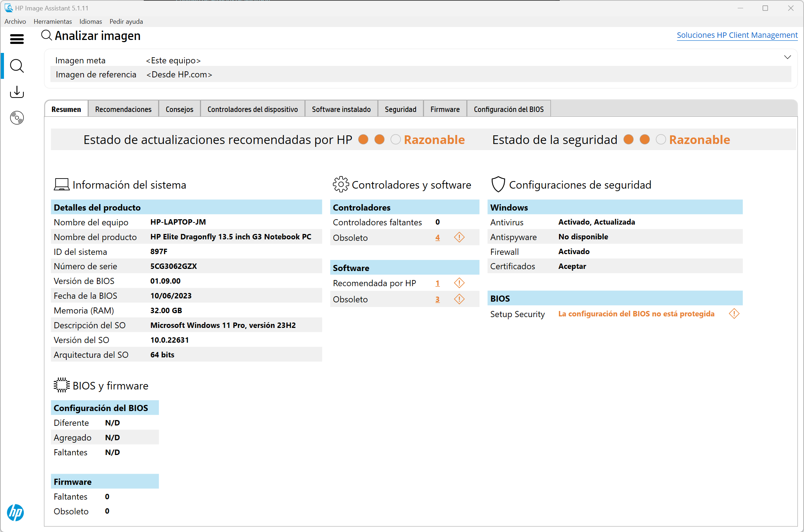Image resolution: width=804 pixels, height=532 pixels.
Task: Collapse the image target panel chevron
Action: point(788,57)
